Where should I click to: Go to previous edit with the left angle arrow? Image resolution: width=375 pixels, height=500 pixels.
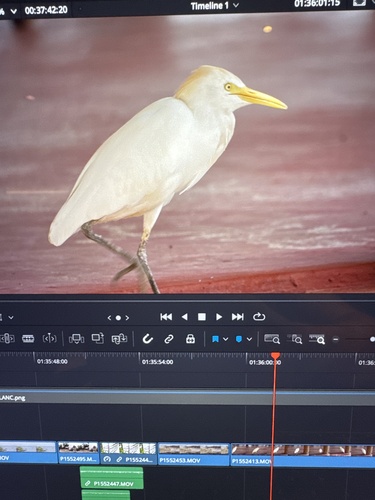pyautogui.click(x=109, y=318)
